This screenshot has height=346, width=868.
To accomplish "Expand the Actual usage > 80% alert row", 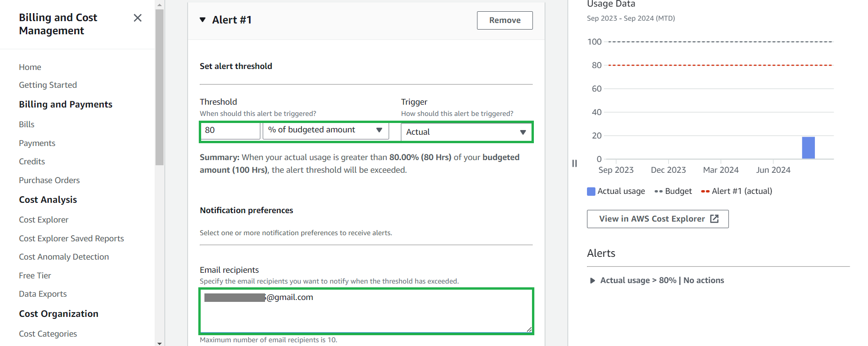I will pos(592,281).
